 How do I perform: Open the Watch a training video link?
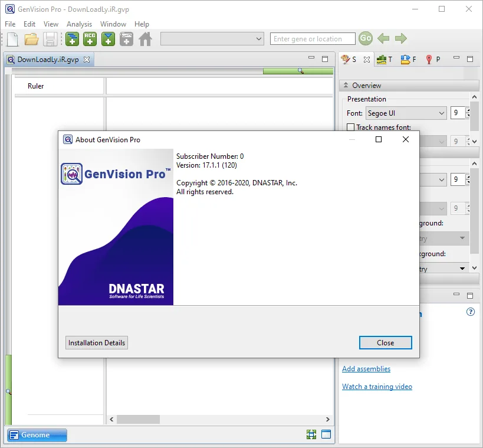click(377, 387)
